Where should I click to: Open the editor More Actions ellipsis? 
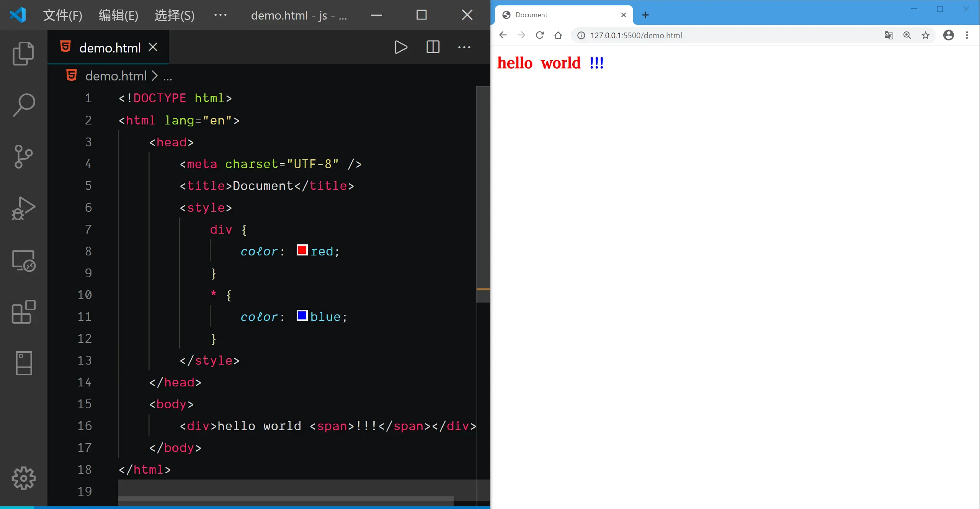pos(464,47)
